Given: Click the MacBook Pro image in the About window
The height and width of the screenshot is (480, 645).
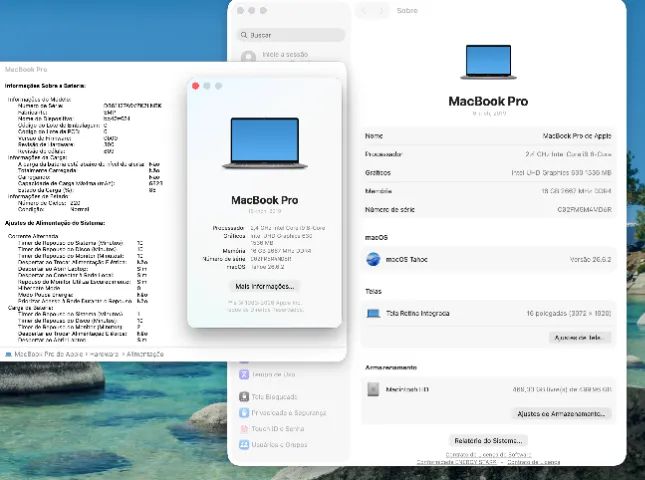Looking at the screenshot, I should [264, 143].
